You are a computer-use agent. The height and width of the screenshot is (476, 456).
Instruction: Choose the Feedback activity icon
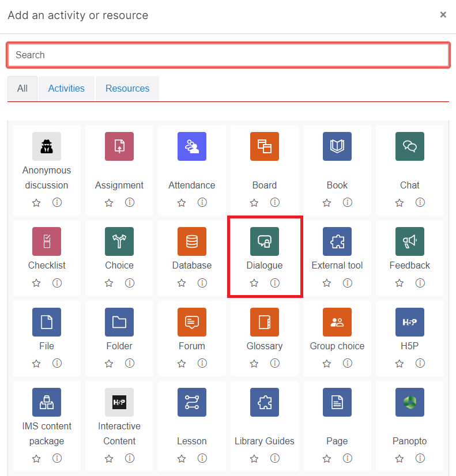pos(410,241)
